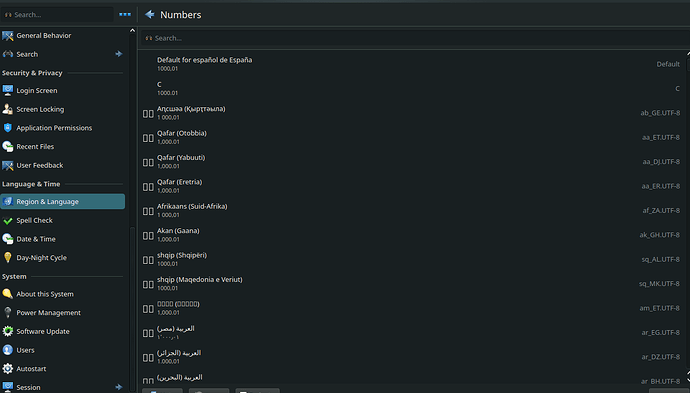The image size is (690, 393).
Task: Open Power Management settings icon
Action: click(7, 312)
